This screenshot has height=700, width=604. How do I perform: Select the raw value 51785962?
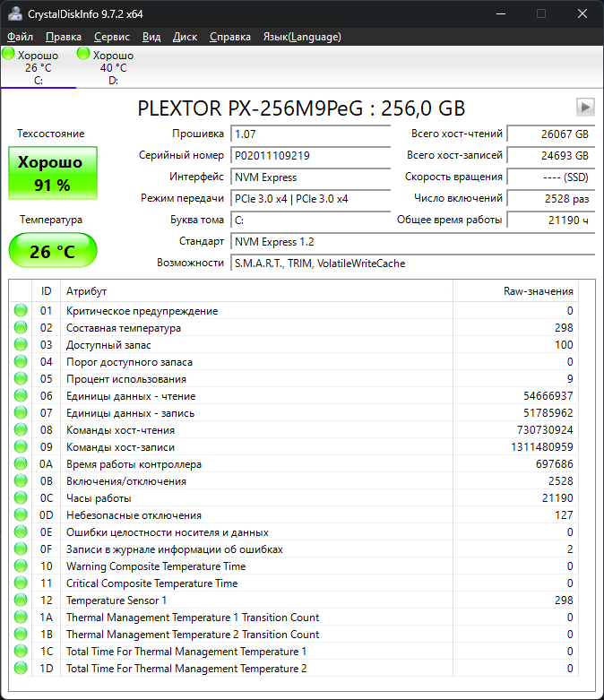(548, 413)
